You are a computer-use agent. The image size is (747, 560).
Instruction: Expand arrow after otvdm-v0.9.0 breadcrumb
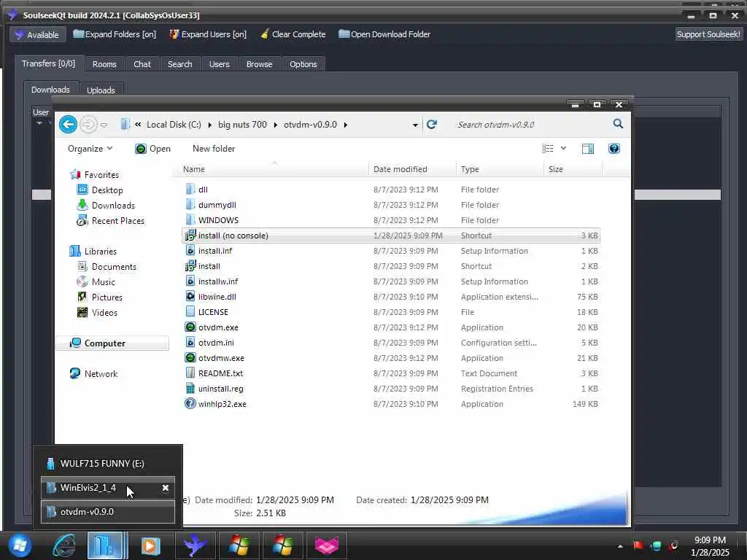point(345,125)
